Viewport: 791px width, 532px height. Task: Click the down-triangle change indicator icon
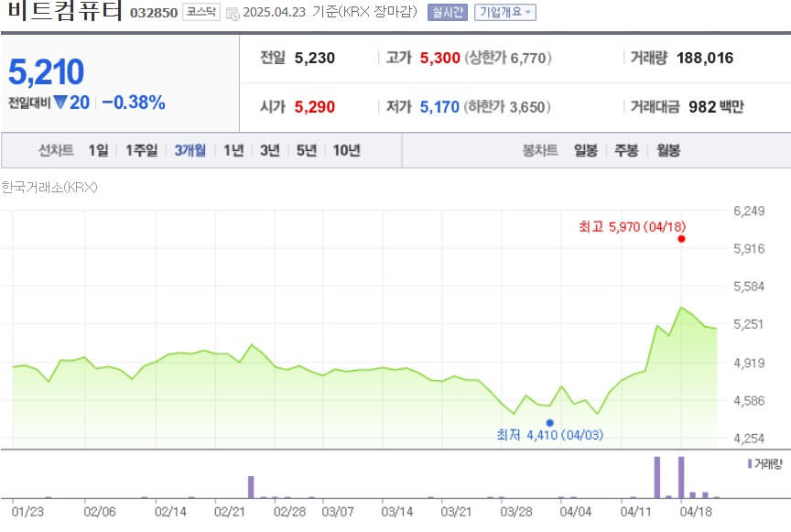(60, 103)
